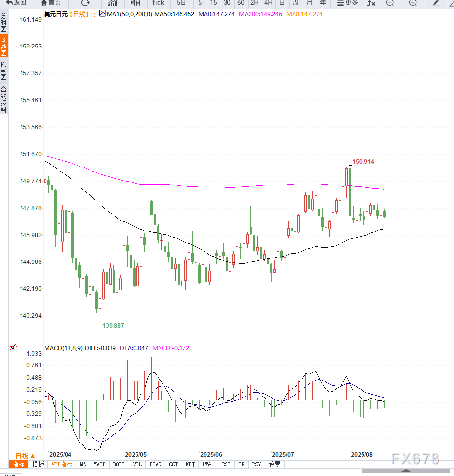Open the candlestick chart style icon
Image resolution: width=454 pixels, height=476 pixels.
point(135,3)
